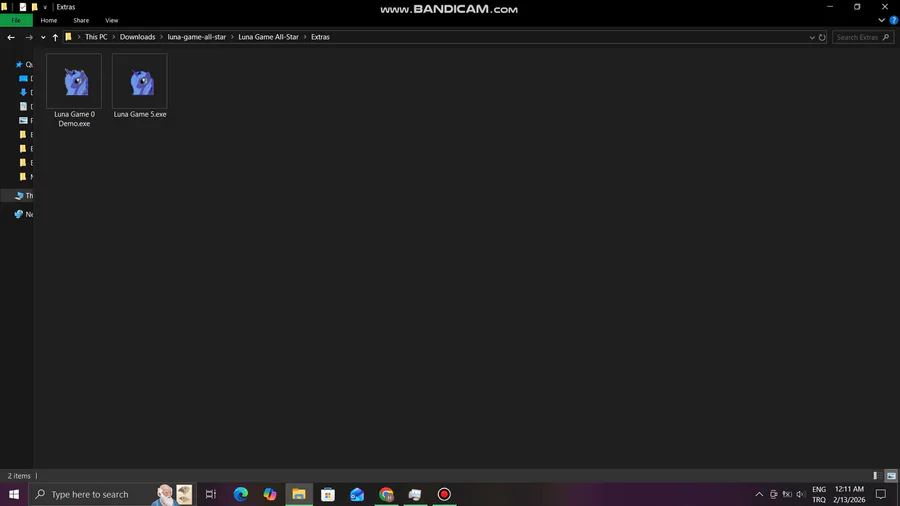The image size is (900, 506).
Task: Expand the chevron after Luna Game All-Star
Action: [x=305, y=37]
